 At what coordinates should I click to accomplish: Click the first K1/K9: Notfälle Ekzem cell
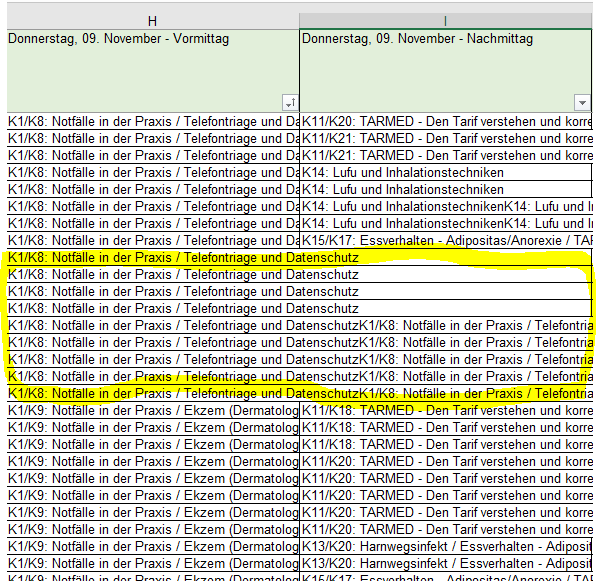click(153, 411)
